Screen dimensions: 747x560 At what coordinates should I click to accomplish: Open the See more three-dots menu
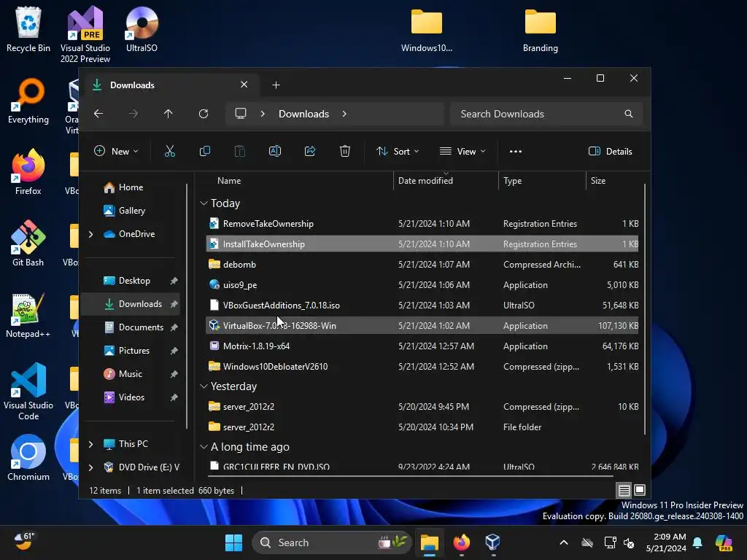click(x=516, y=152)
